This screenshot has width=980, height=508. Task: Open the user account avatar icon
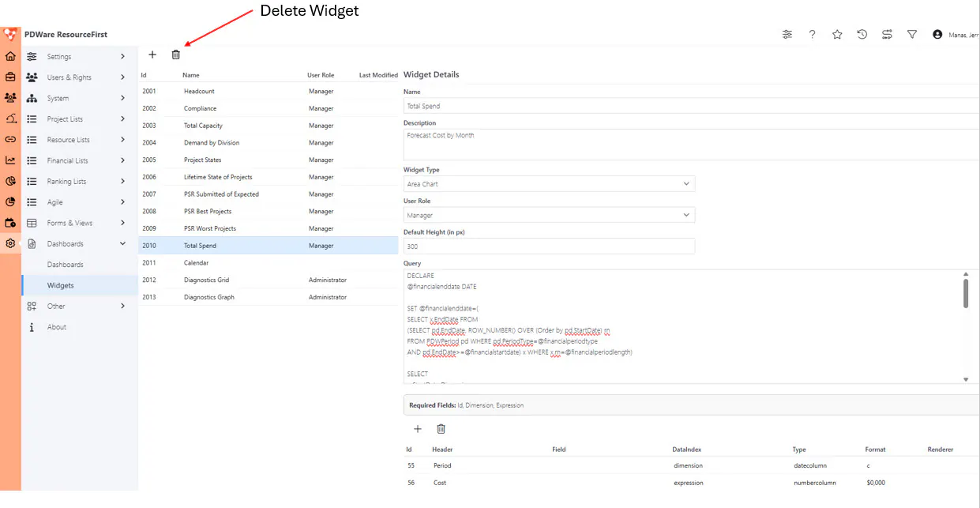tap(937, 35)
